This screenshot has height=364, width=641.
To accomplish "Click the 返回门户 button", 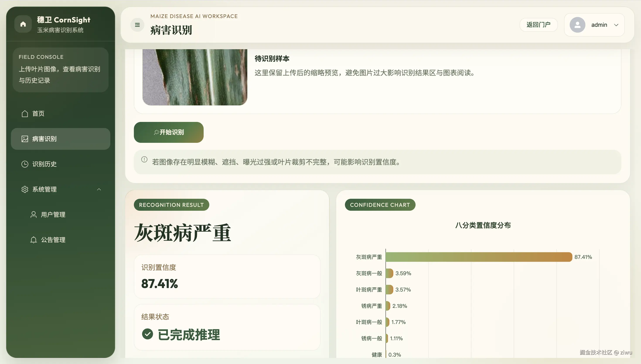I will (538, 25).
